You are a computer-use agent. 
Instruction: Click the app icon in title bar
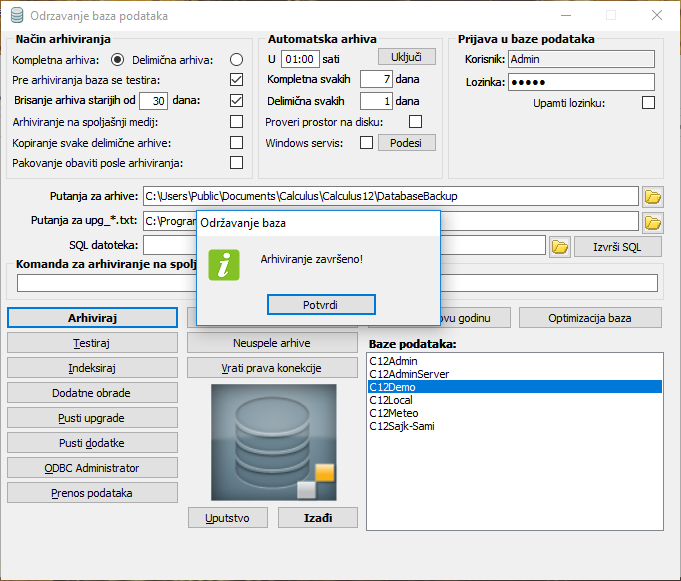click(15, 16)
